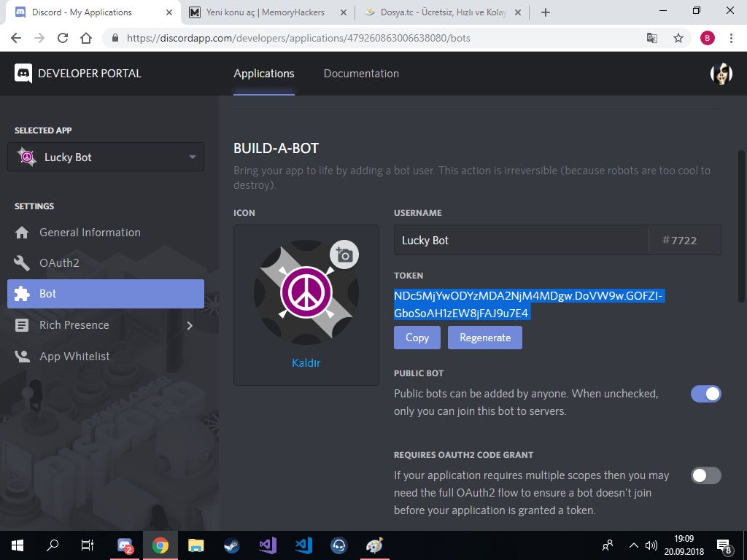
Task: Open a new browser tab with plus
Action: point(546,12)
